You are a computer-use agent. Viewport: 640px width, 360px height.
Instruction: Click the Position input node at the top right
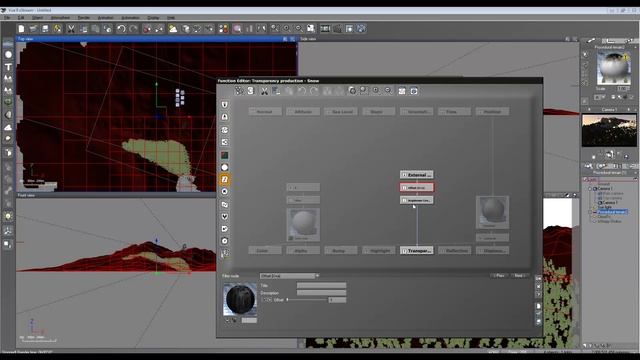[x=492, y=111]
